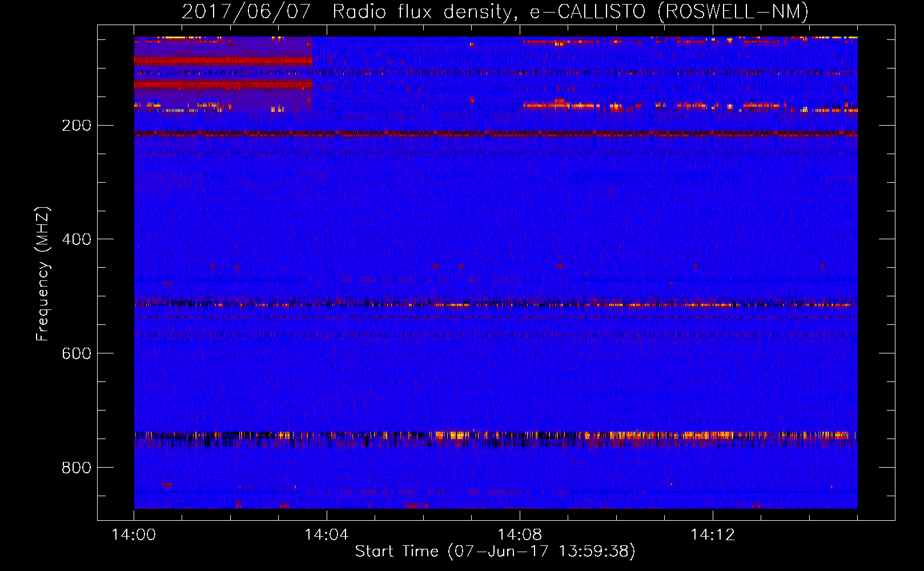924x571 pixels.
Task: Click the 'Start Time (07-Jun-17 13:59:38)' label
Action: pyautogui.click(x=495, y=552)
